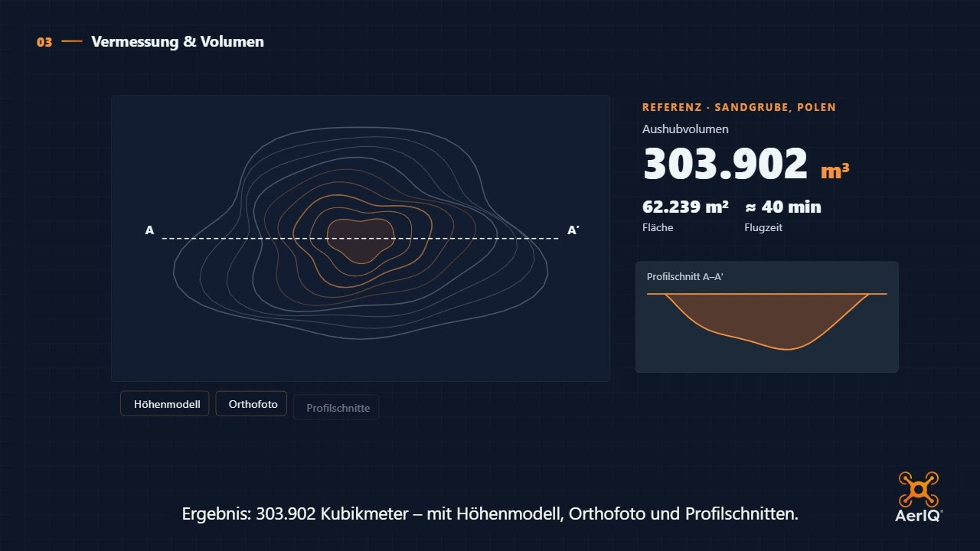This screenshot has height=551, width=980.
Task: Click the A marker left of the map
Action: pyautogui.click(x=149, y=230)
